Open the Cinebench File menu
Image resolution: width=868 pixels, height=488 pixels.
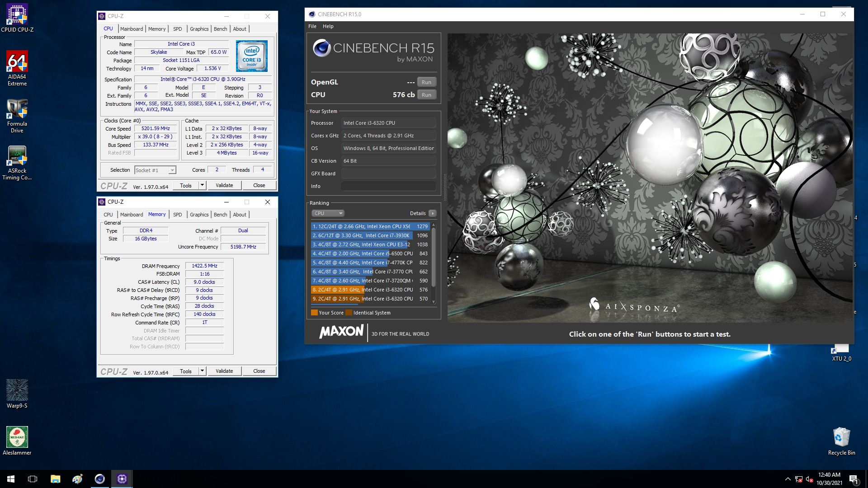pos(312,26)
